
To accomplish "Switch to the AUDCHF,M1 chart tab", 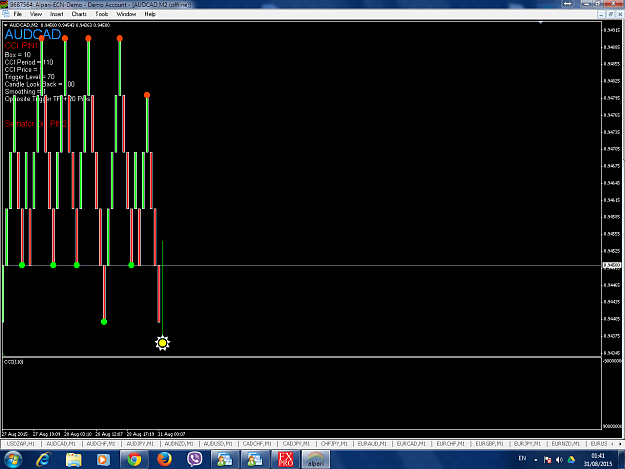I will [x=100, y=443].
